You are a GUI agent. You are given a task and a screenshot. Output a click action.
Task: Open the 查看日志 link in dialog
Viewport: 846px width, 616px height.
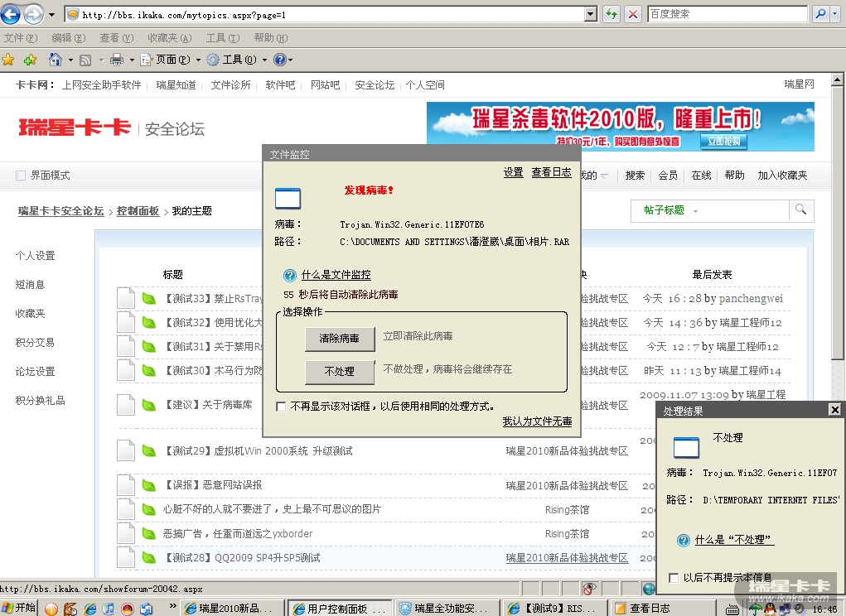tap(551, 172)
